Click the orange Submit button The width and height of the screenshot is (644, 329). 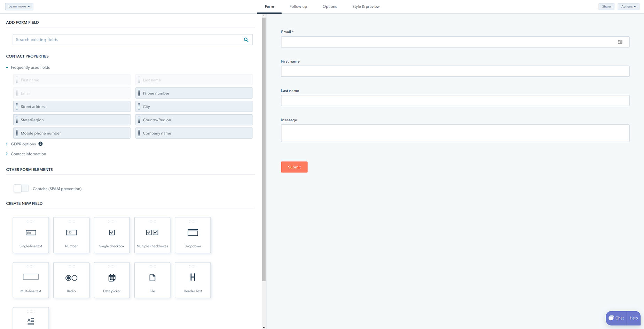(294, 167)
